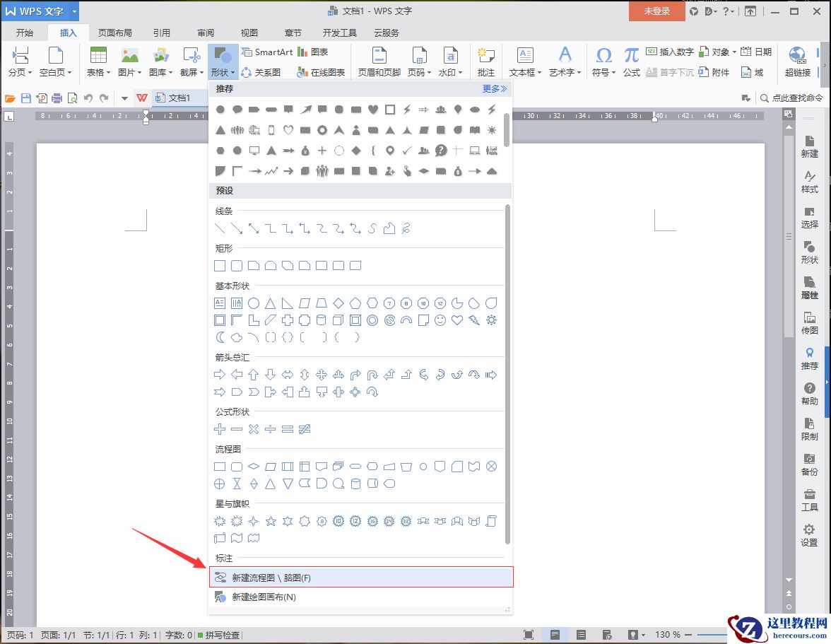Viewport: 831px width, 644px height.
Task: Select the heart shape in 基本形状
Action: point(457,320)
